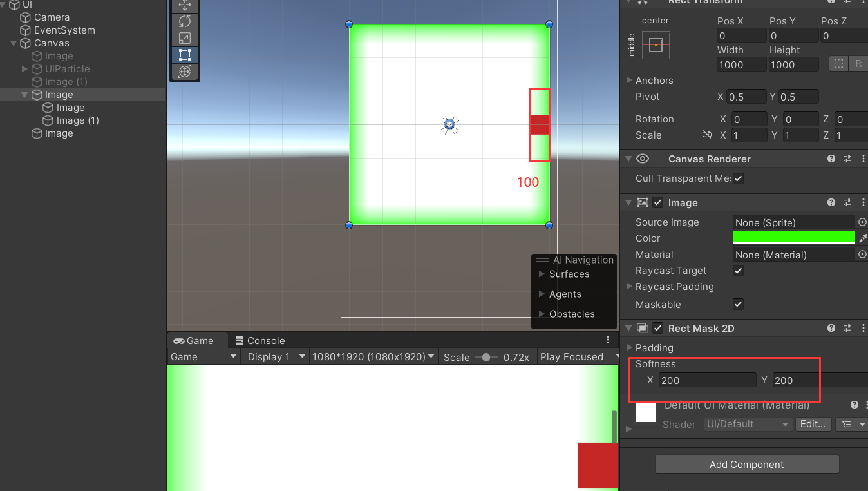This screenshot has width=868, height=491.
Task: Click the Softness X input field
Action: pyautogui.click(x=707, y=380)
